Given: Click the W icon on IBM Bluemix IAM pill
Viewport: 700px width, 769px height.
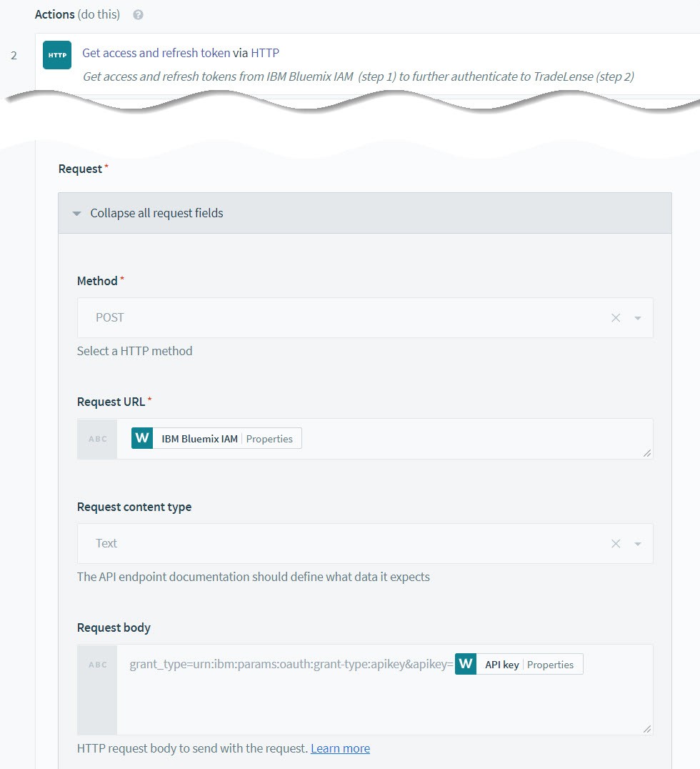Looking at the screenshot, I should [142, 438].
